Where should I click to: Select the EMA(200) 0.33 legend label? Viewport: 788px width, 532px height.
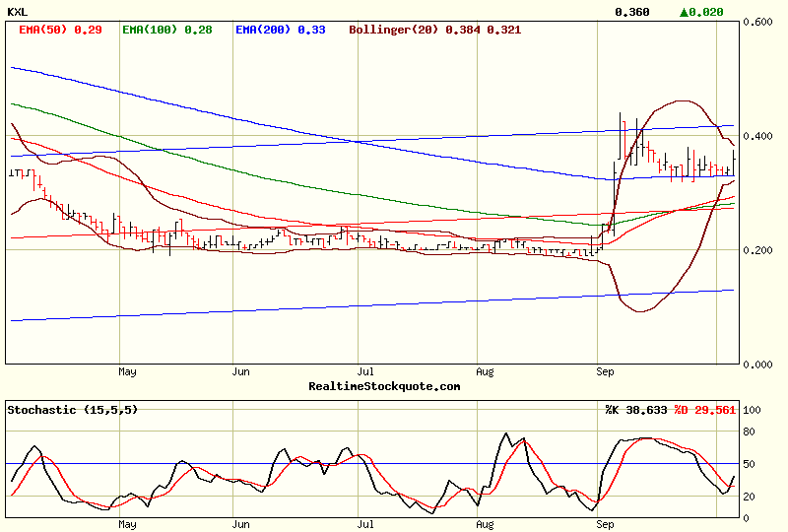pos(281,30)
